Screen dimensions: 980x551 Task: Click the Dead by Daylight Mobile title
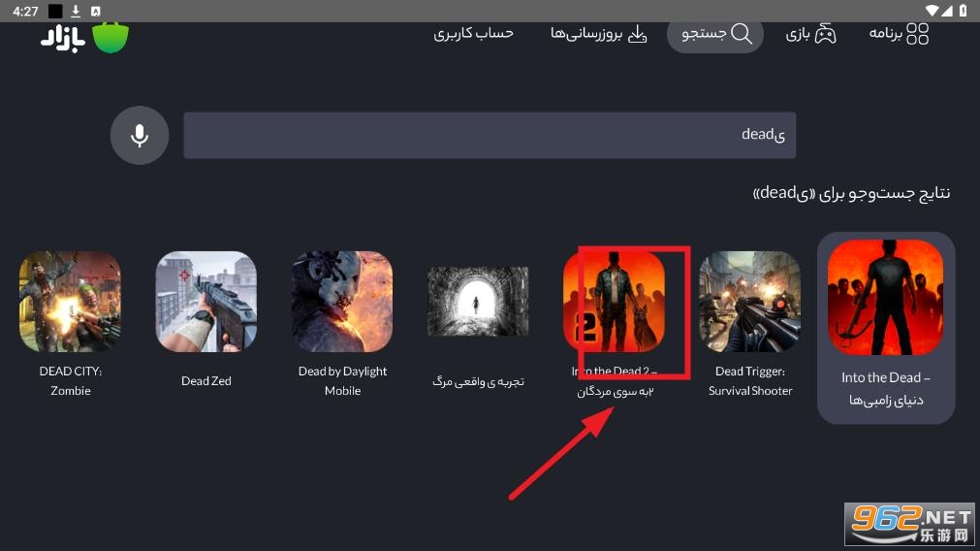point(342,381)
